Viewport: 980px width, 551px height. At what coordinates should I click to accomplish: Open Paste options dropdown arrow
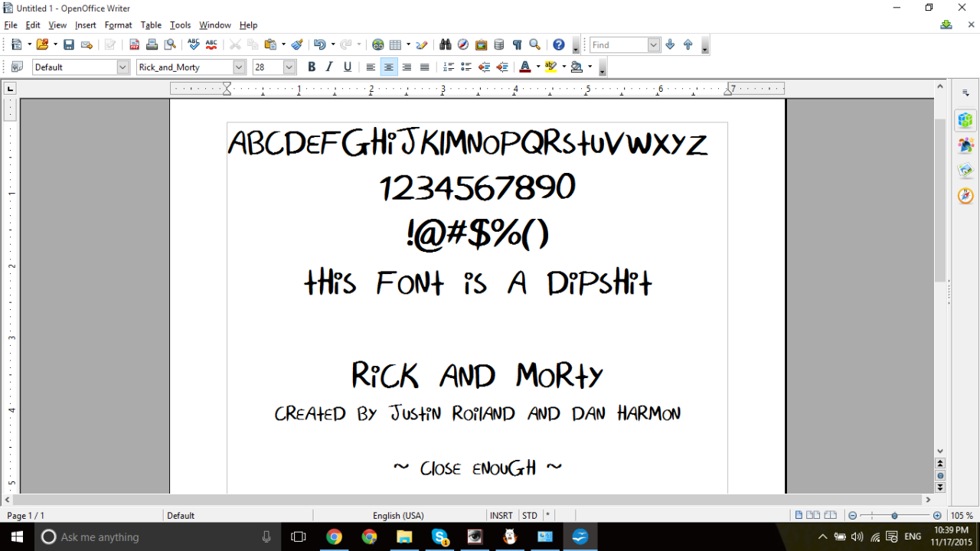coord(283,45)
